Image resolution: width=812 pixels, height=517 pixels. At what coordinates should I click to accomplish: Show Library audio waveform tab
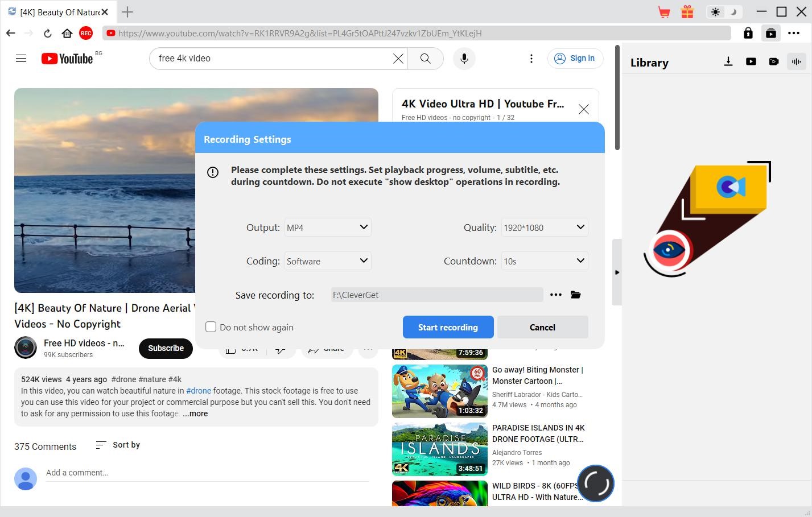click(796, 61)
